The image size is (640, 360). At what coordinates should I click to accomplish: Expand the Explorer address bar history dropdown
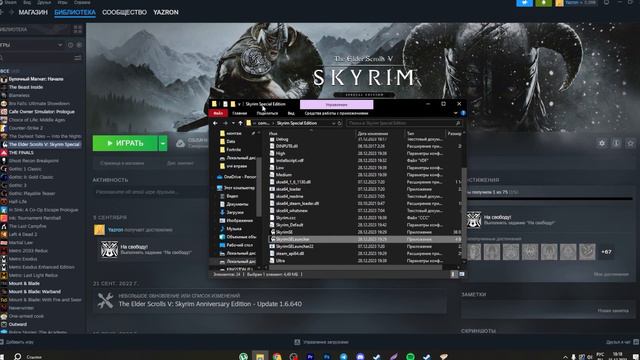pos(333,123)
